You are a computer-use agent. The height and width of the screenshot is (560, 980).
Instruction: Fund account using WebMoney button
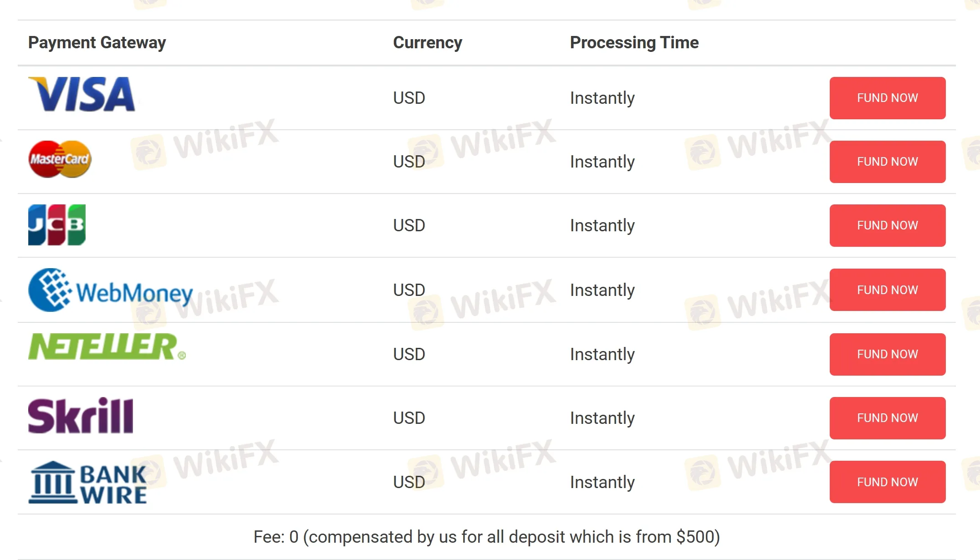point(887,290)
